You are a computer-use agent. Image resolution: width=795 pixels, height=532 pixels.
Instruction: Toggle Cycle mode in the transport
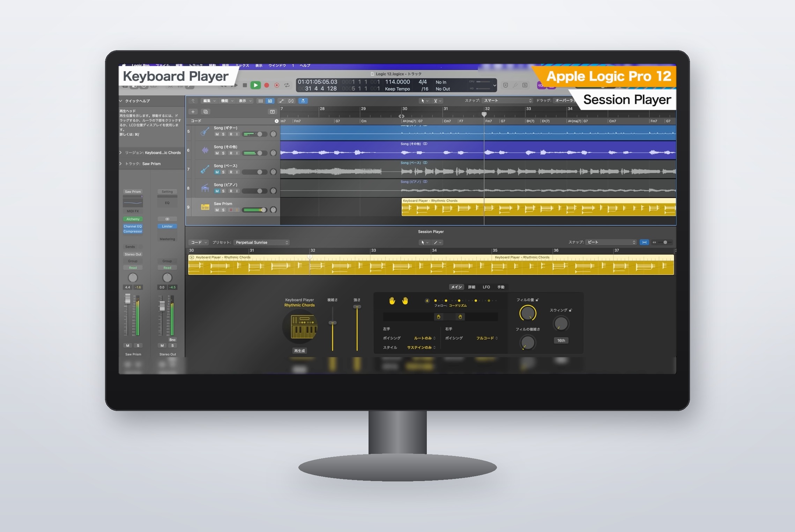click(287, 85)
